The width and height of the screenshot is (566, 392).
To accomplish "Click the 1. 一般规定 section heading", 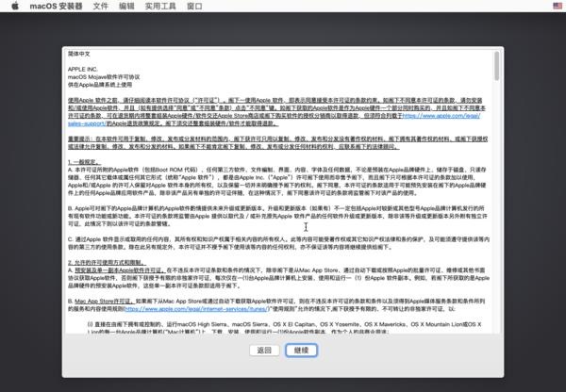I will click(85, 162).
